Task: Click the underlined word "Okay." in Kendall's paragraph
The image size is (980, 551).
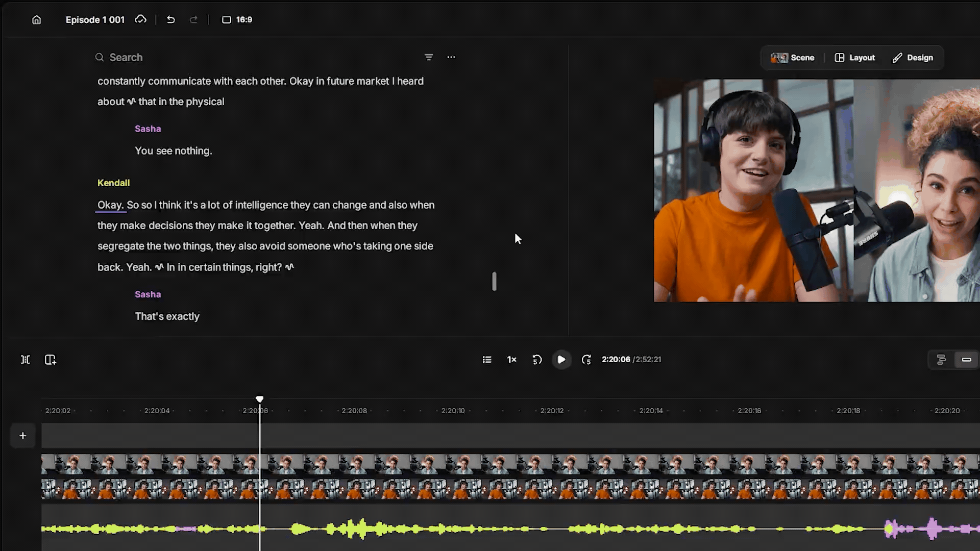Action: pyautogui.click(x=111, y=205)
